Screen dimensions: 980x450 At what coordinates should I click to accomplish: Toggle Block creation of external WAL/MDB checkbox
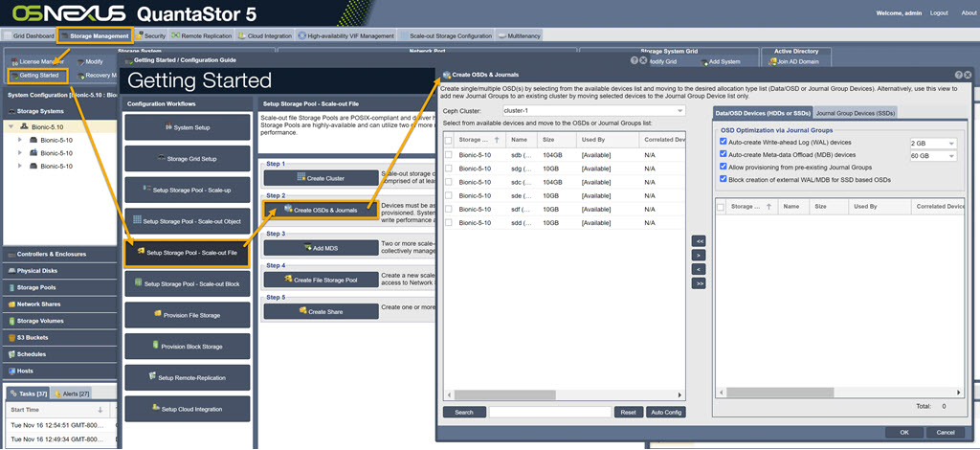[x=724, y=179]
